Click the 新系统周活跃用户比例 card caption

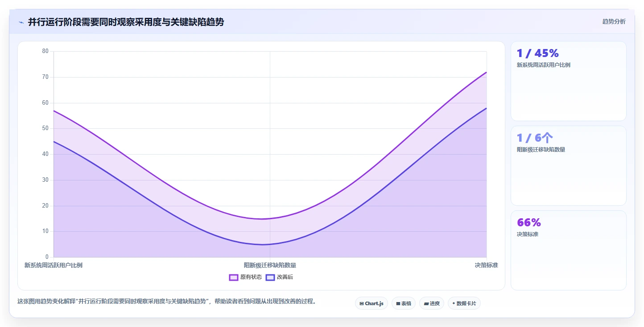tap(543, 65)
